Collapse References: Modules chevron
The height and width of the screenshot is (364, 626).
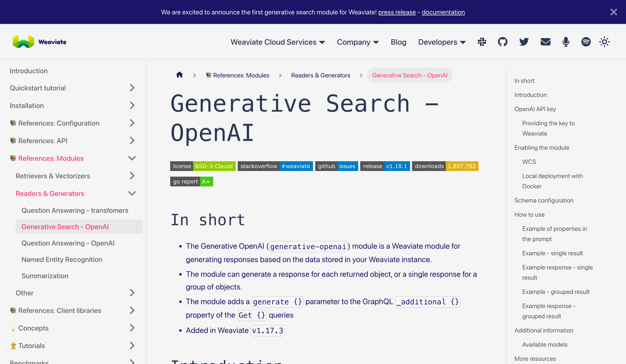click(132, 158)
